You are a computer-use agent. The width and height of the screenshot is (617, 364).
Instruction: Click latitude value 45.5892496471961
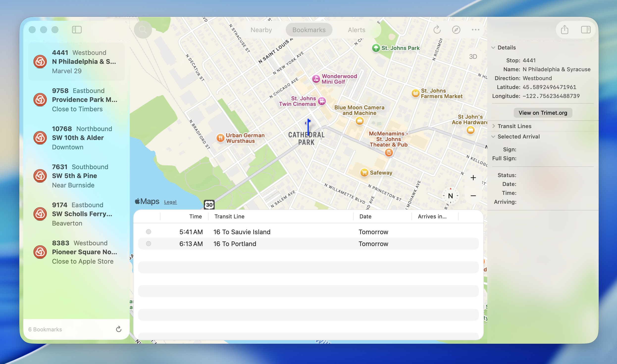coord(549,87)
